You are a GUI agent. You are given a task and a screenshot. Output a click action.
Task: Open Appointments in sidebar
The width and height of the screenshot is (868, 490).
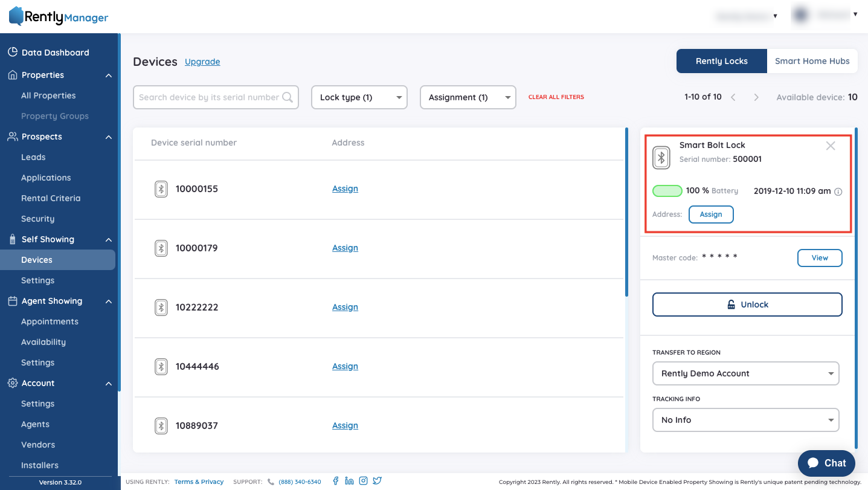(50, 321)
